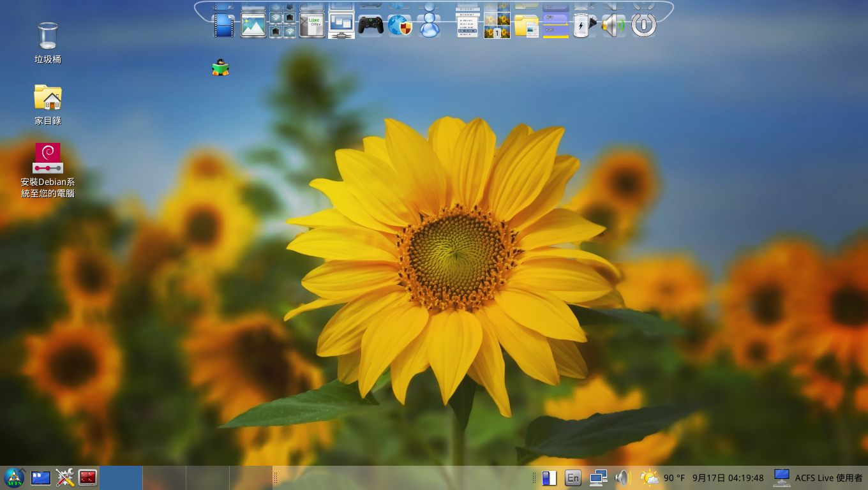
Task: Click the power shutdown icon in dock
Action: [643, 26]
